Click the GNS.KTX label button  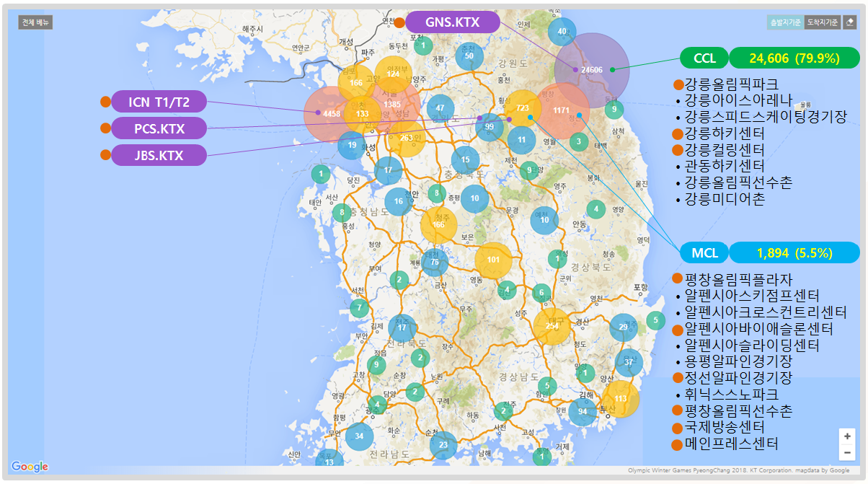point(452,22)
